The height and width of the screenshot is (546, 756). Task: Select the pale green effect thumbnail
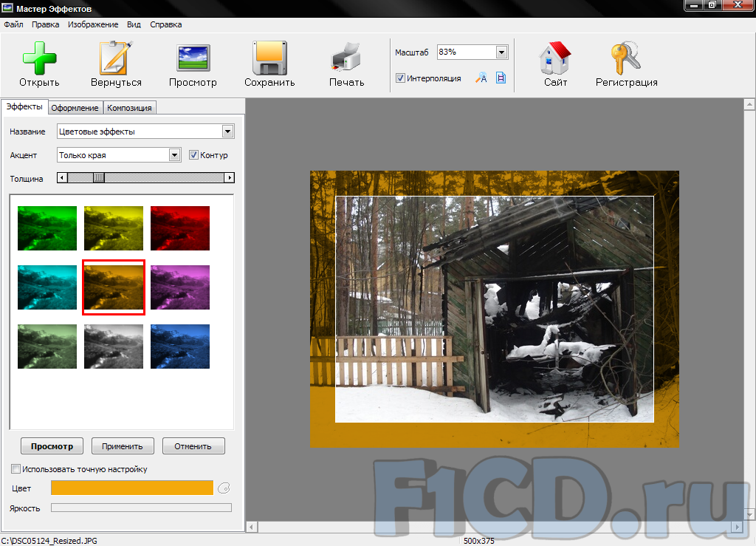click(x=47, y=347)
